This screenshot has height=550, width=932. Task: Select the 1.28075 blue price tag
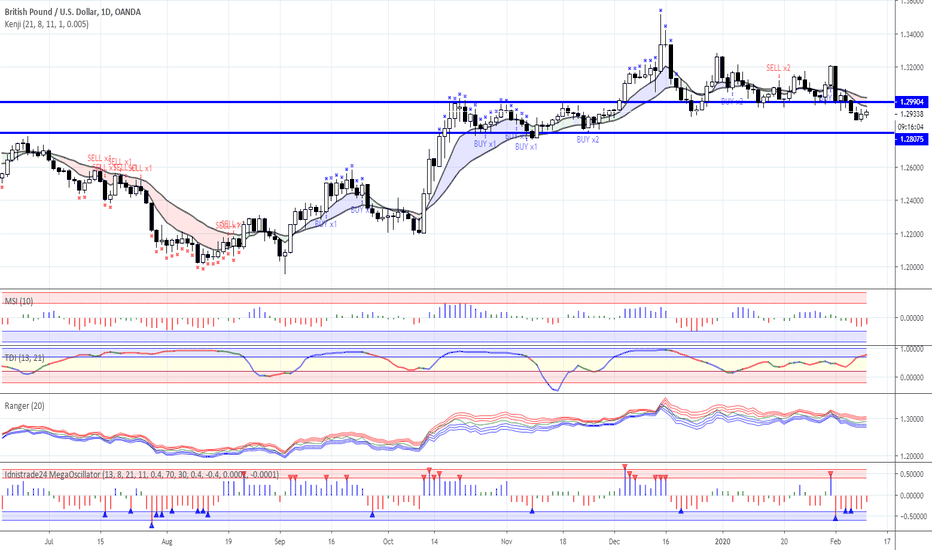point(912,139)
